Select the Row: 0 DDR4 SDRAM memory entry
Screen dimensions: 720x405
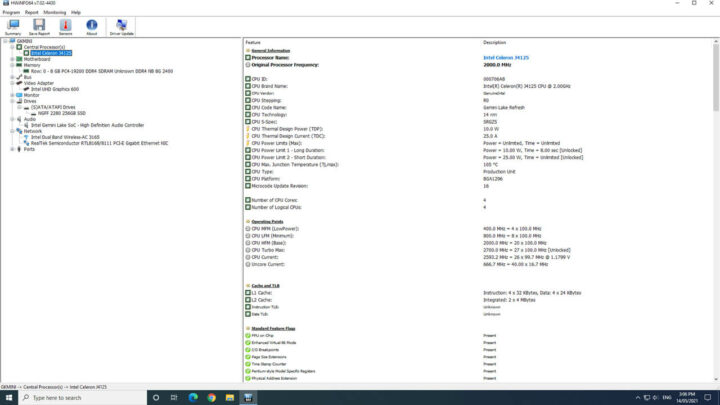(x=101, y=71)
